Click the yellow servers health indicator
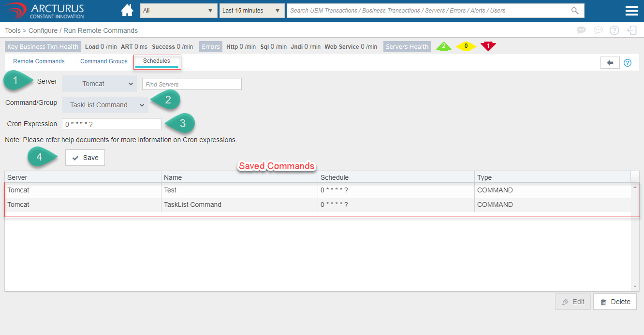Image resolution: width=644 pixels, height=335 pixels. pyautogui.click(x=466, y=46)
